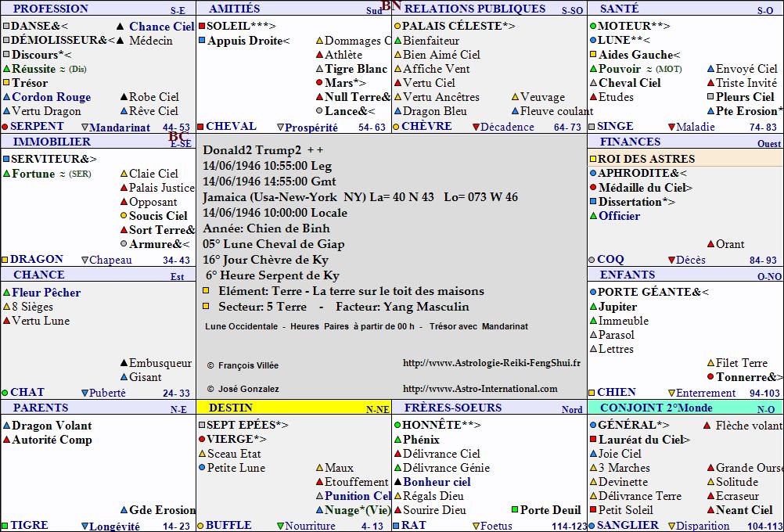784x532 pixels.
Task: Click the green circle beside MOTEUR
Action: 593,26
